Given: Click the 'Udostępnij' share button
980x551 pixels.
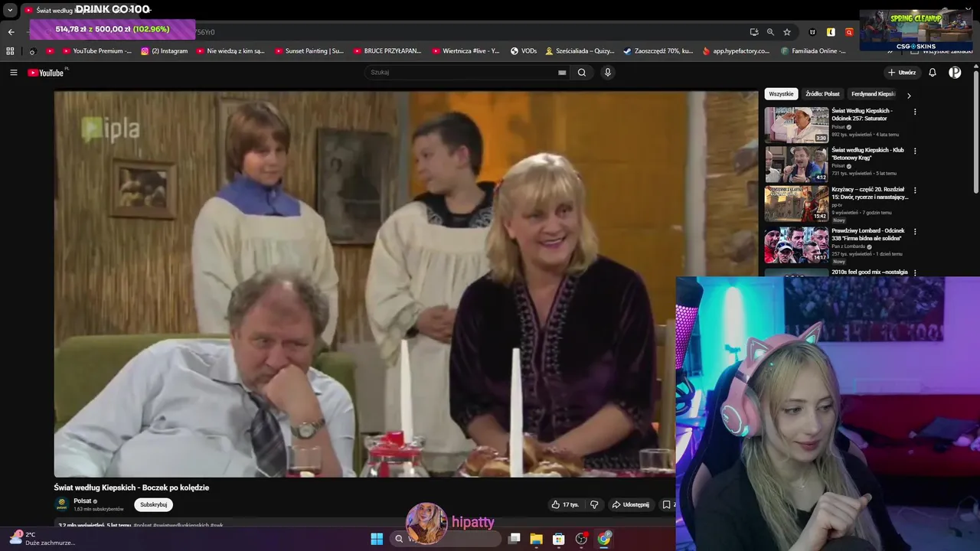Looking at the screenshot, I should [630, 505].
